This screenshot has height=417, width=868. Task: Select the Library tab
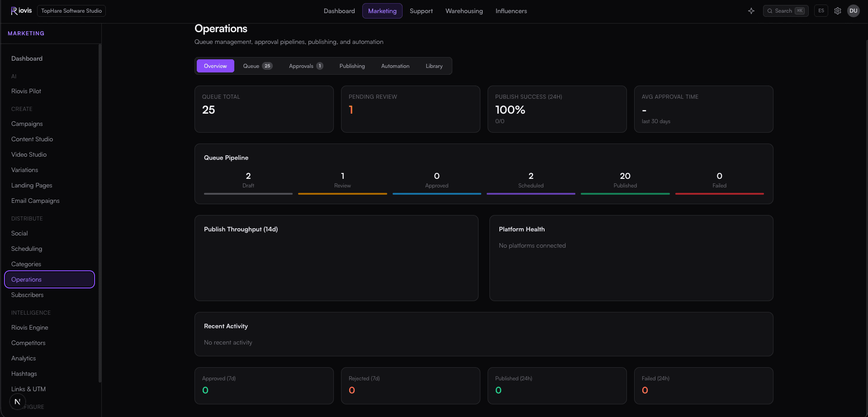tap(434, 66)
